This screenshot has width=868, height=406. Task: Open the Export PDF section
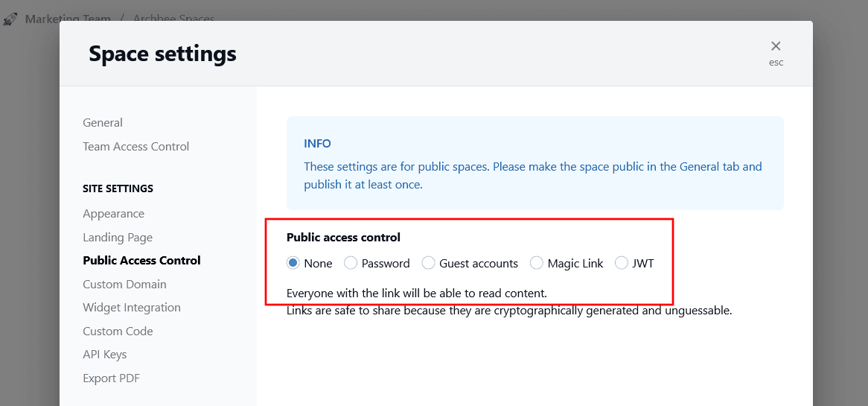point(111,378)
